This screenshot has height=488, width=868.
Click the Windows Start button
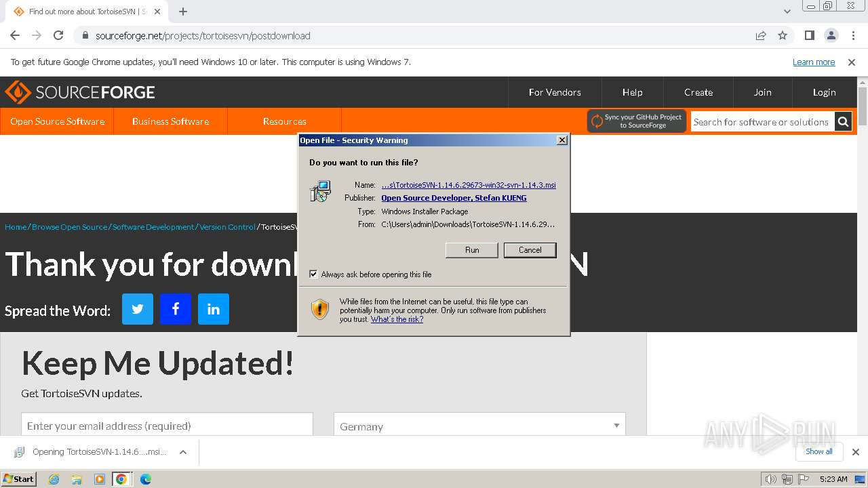(x=19, y=479)
